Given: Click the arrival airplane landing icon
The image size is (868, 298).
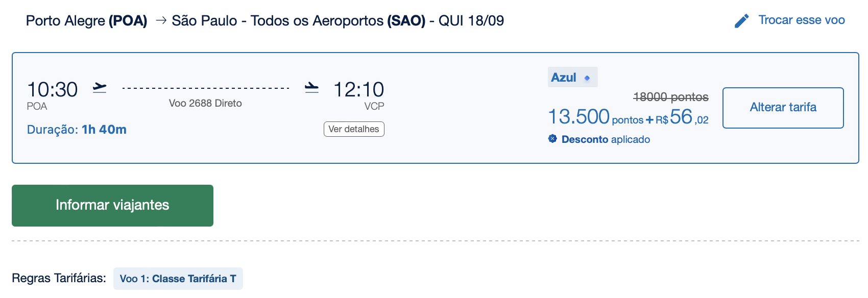Looking at the screenshot, I should click(x=311, y=88).
